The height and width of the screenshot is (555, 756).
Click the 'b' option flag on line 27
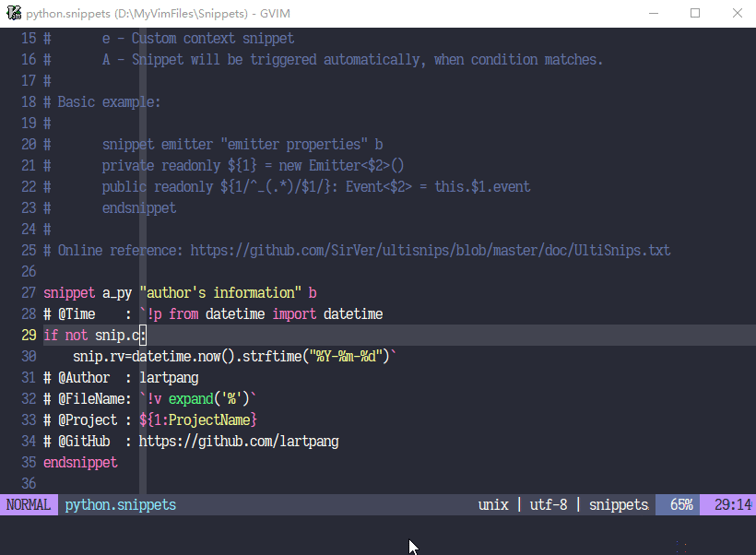313,292
